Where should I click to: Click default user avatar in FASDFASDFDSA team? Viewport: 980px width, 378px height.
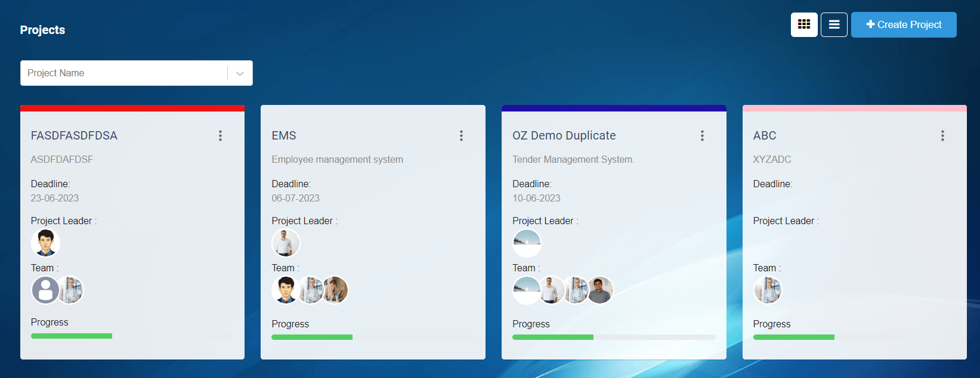45,290
